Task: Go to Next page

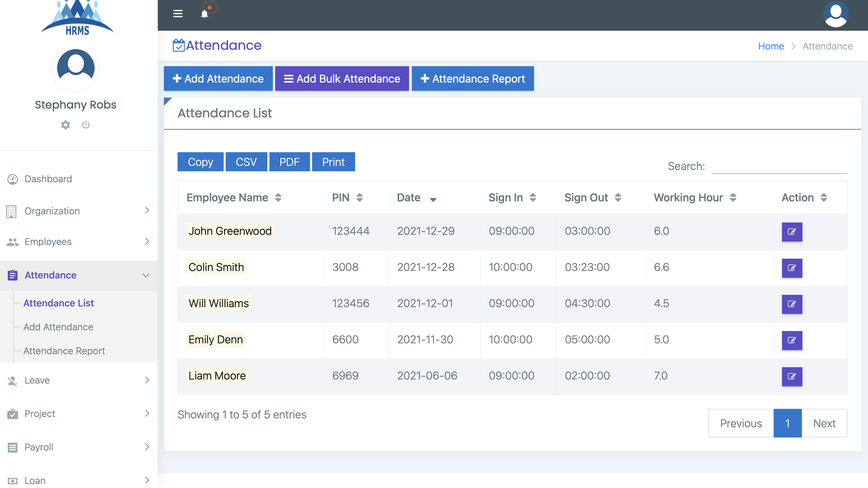Action: [x=824, y=423]
